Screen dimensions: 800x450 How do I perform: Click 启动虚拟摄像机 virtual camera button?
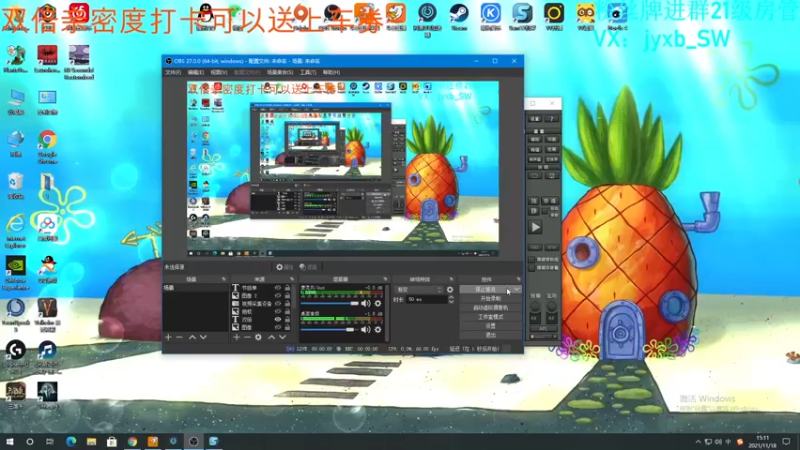coord(490,308)
